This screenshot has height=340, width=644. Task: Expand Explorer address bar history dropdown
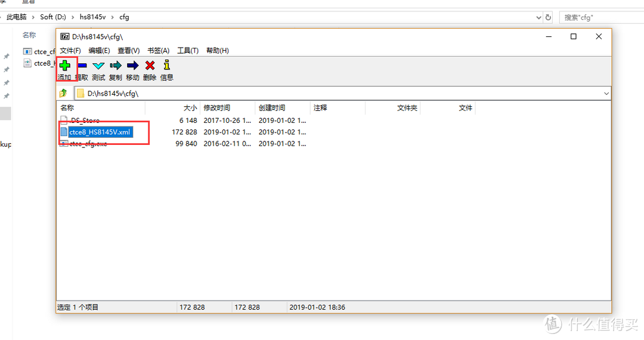point(539,17)
